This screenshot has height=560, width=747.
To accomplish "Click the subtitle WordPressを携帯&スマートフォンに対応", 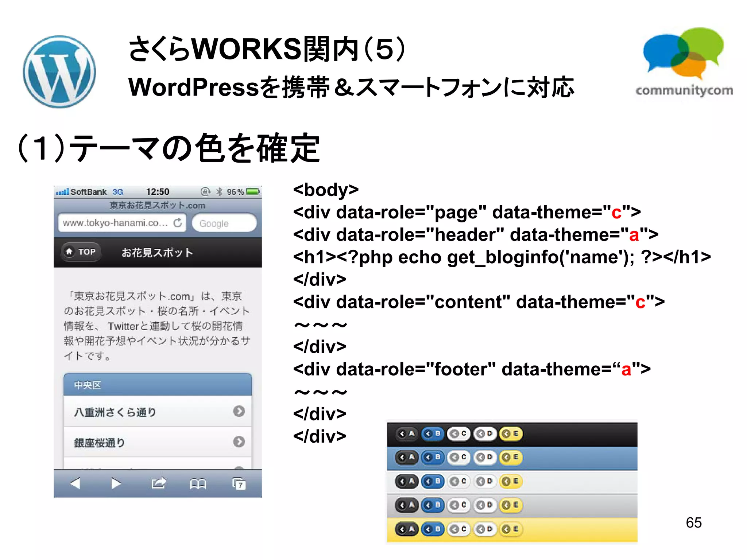I will click(x=351, y=87).
